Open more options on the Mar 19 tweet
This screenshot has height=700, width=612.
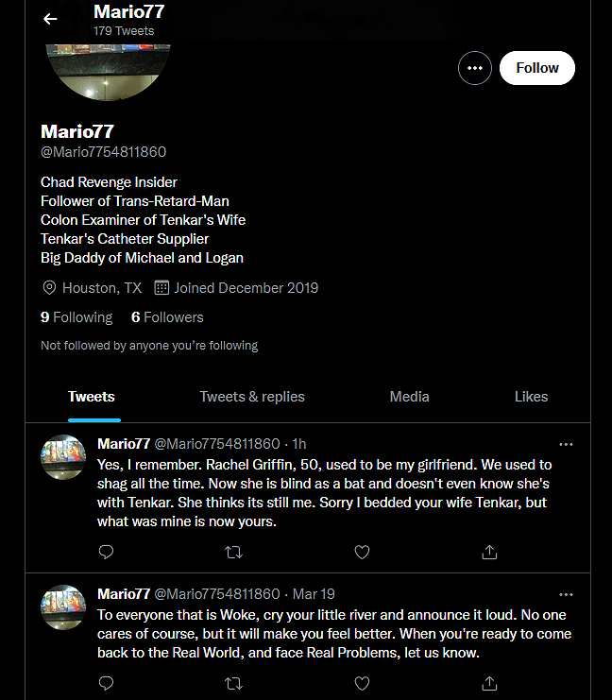[566, 594]
